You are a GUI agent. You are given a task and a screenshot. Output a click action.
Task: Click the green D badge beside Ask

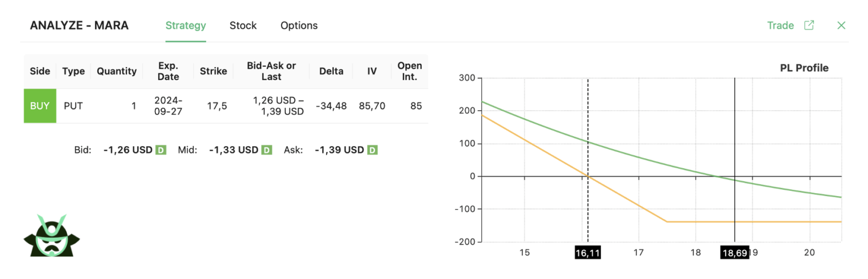(372, 150)
